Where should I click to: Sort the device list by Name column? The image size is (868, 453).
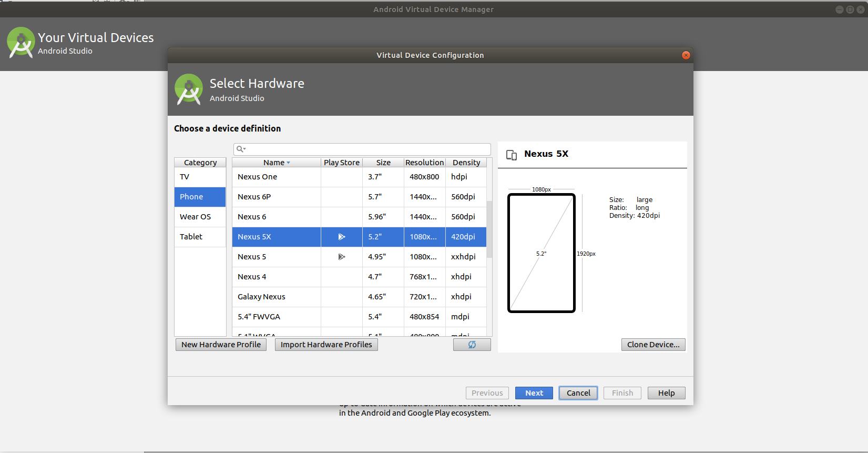point(277,163)
